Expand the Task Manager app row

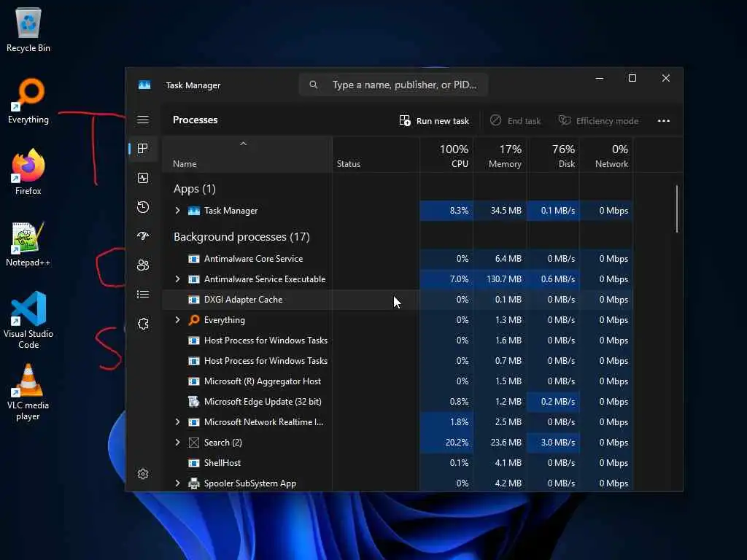tap(178, 211)
